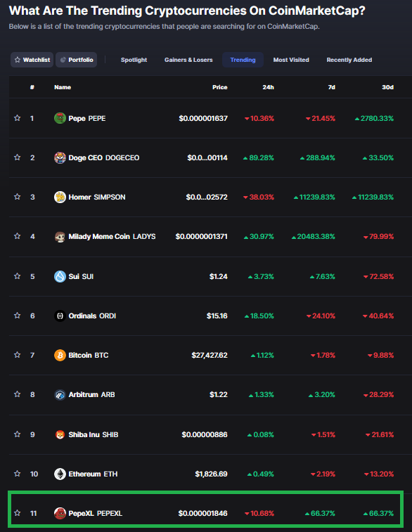
Task: Sort by the 30d column header
Action: click(387, 87)
